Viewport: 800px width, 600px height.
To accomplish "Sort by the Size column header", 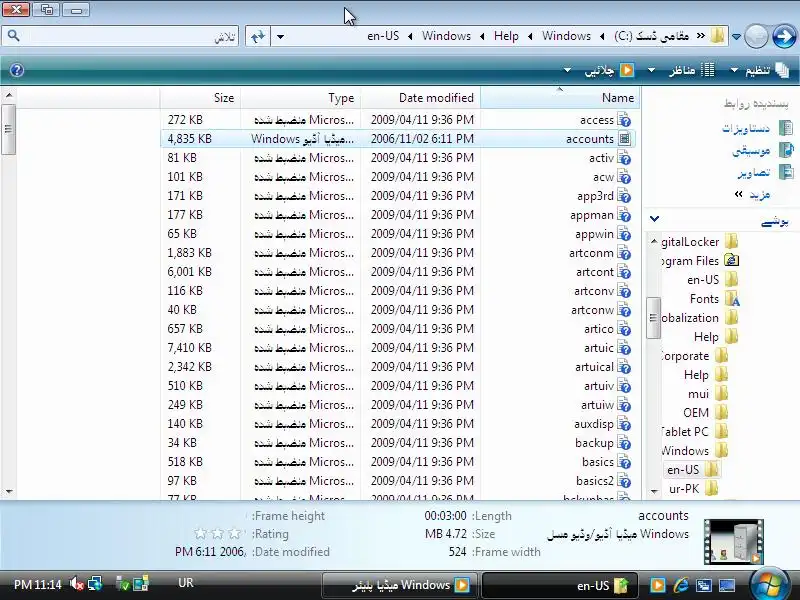I will click(200, 97).
